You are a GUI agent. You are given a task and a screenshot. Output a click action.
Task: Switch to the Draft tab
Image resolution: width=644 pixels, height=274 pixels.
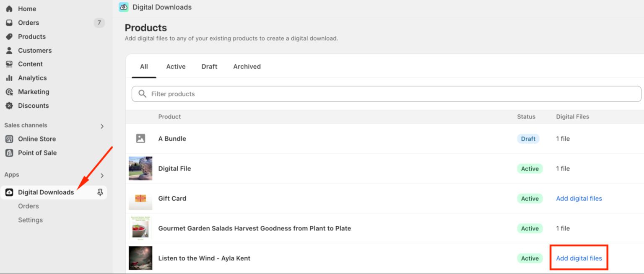pos(209,67)
